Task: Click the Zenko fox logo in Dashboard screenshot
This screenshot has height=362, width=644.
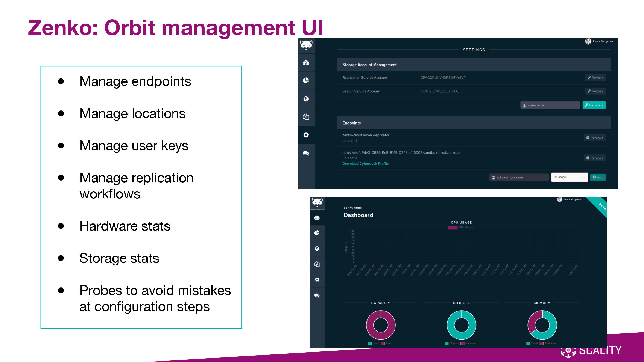Action: (x=317, y=202)
